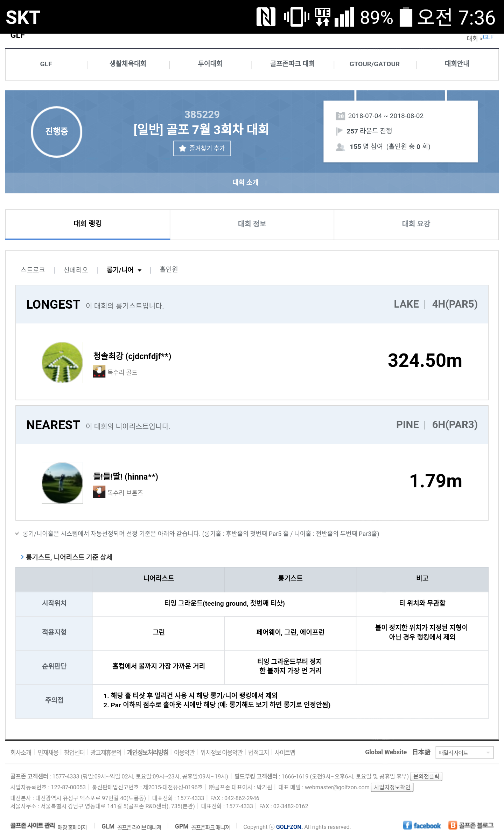Open 청솔최강 player's profile picture

pyautogui.click(x=62, y=363)
